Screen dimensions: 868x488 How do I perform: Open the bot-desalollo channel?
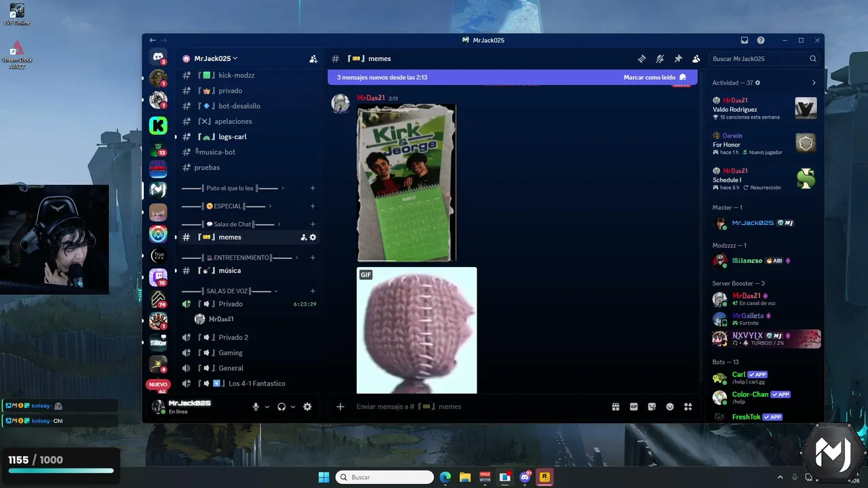point(248,106)
